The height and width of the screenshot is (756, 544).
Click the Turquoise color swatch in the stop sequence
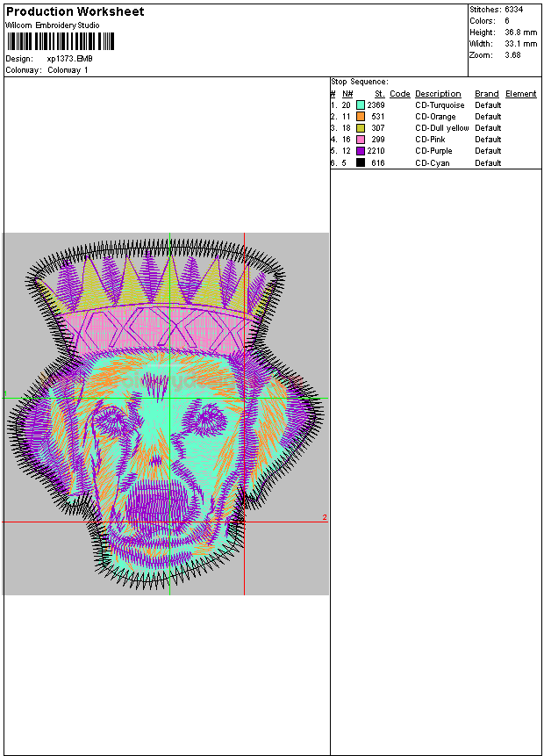click(360, 104)
